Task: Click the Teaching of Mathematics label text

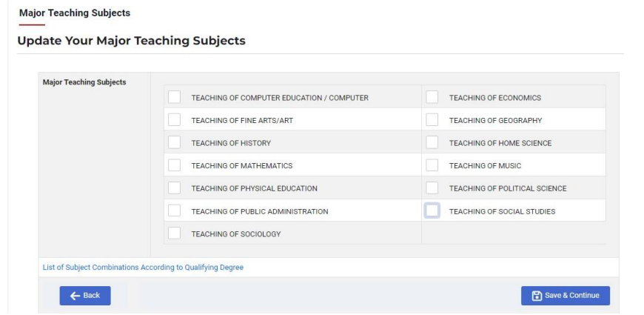Action: (242, 166)
